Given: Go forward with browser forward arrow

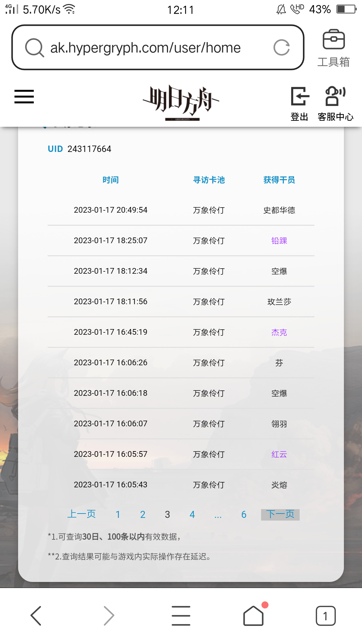Looking at the screenshot, I should click(109, 615).
